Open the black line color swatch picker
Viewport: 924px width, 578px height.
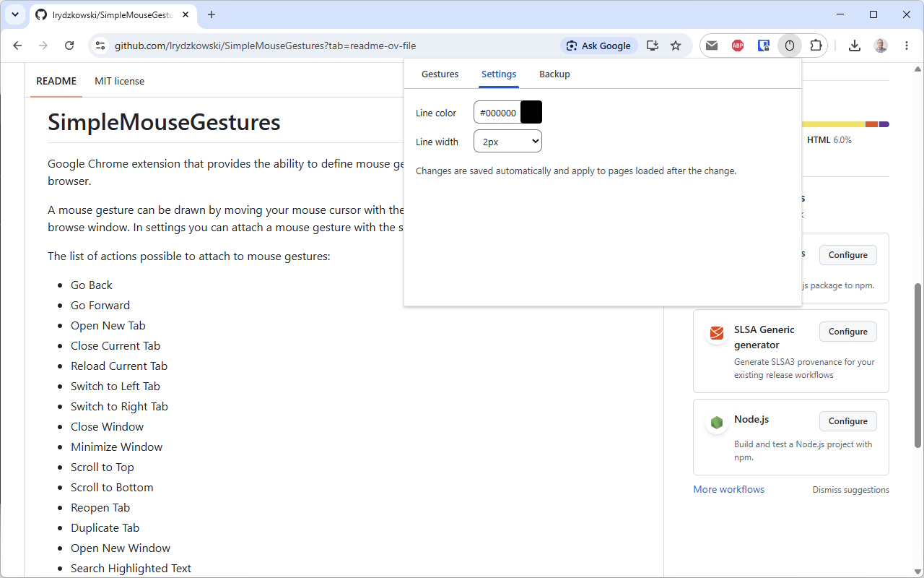[531, 112]
